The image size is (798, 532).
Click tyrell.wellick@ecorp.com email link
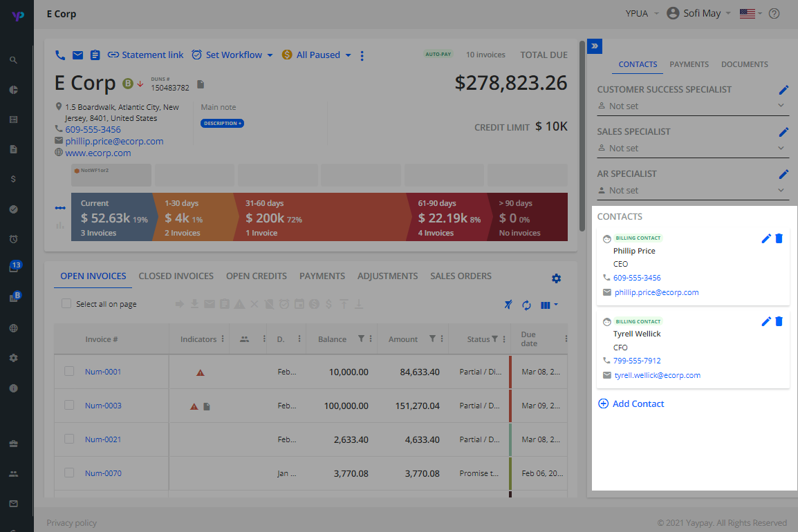(657, 375)
